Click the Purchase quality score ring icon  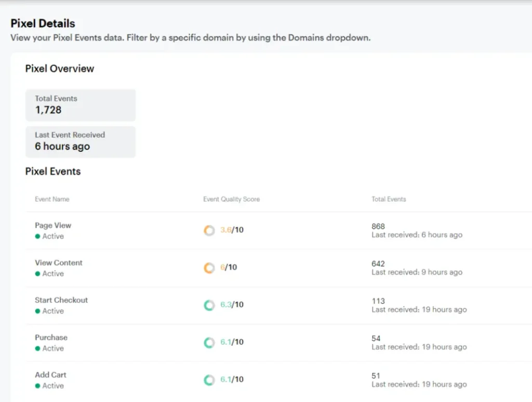click(209, 343)
